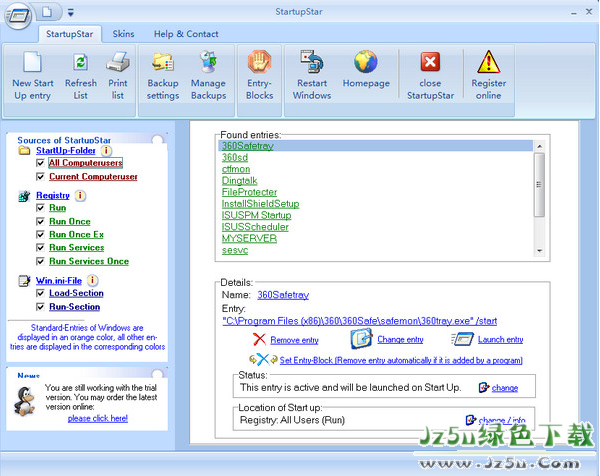The width and height of the screenshot is (600, 476).
Task: Click the Set Entry-Block icon
Action: tap(263, 359)
